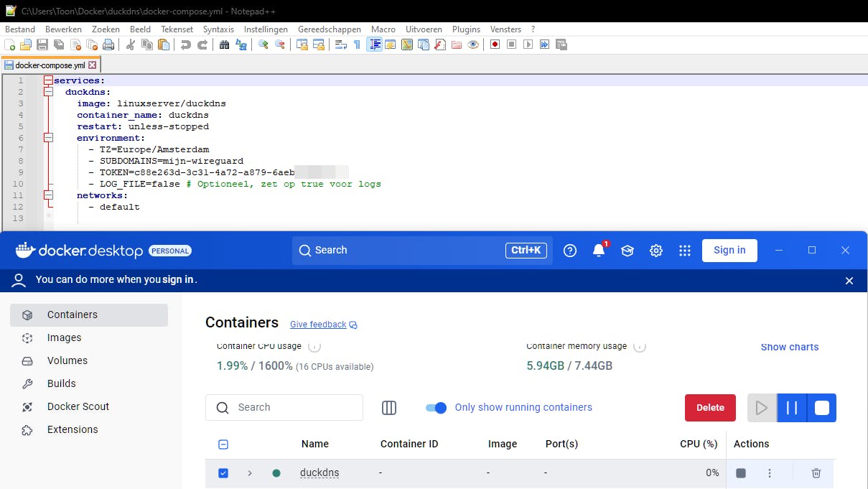Screen dimensions: 868x489
Task: Click the Sign in button
Action: pos(729,250)
